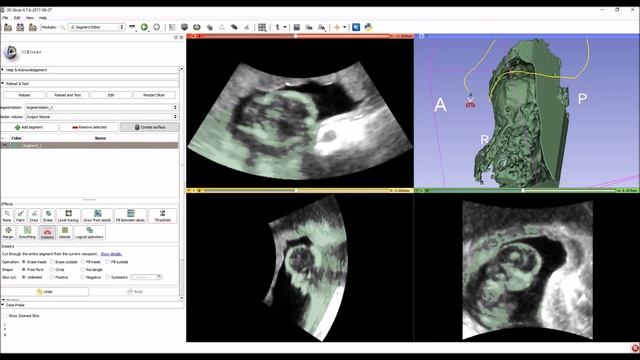
Task: Select the Scissors effect
Action: (47, 233)
